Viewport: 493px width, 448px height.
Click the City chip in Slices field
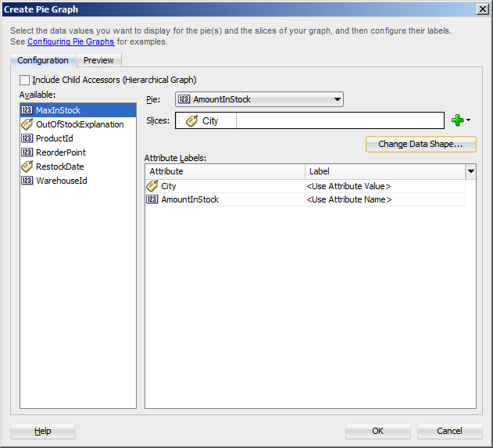click(x=206, y=120)
